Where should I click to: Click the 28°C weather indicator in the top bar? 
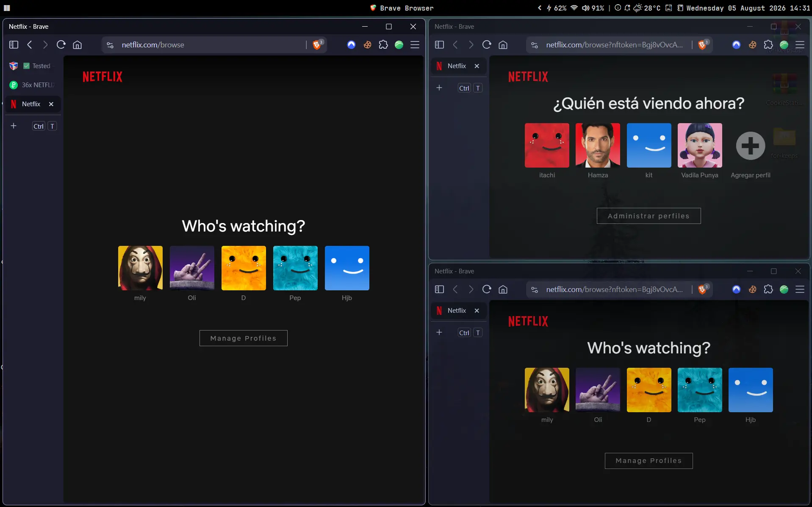(647, 8)
